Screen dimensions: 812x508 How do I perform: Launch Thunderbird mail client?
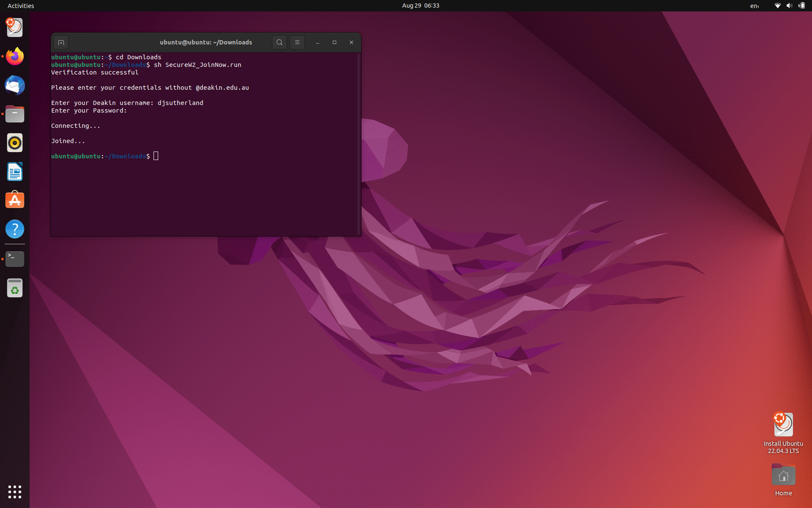click(x=15, y=85)
